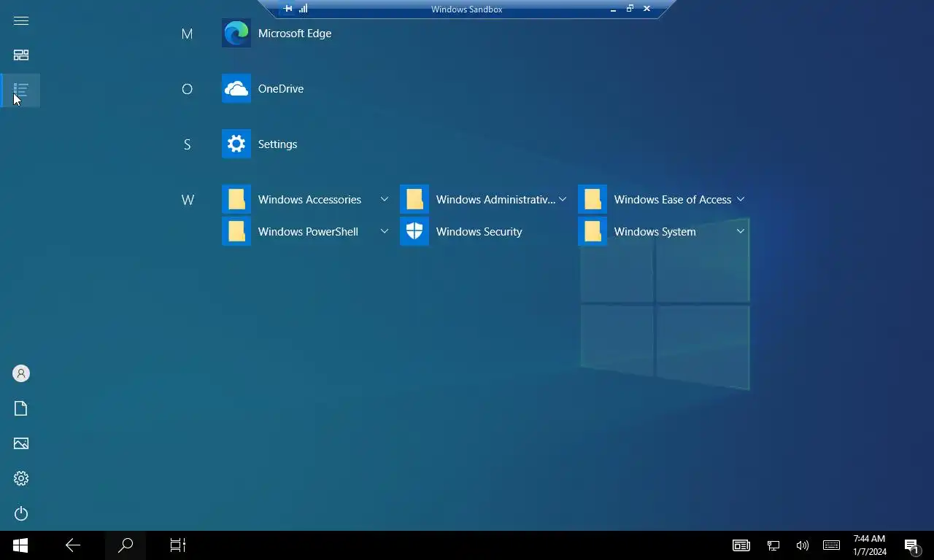Open Task View on the taskbar
The height and width of the screenshot is (560, 934).
tap(178, 545)
